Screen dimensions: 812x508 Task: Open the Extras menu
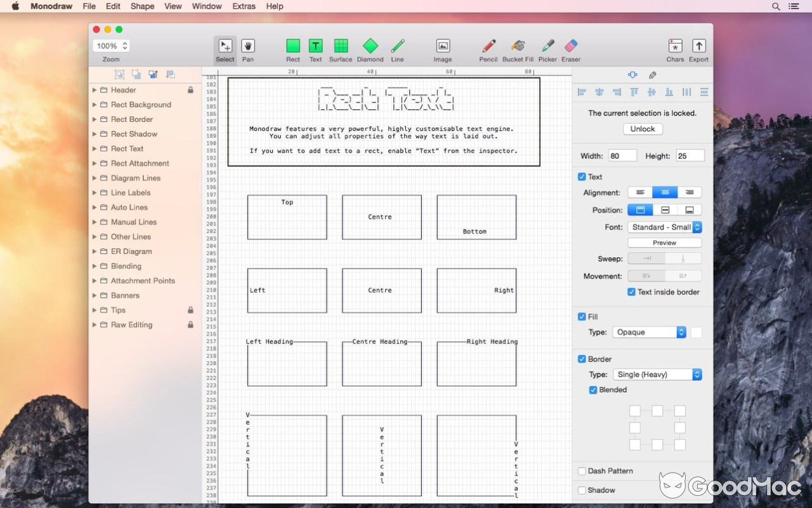click(x=244, y=6)
